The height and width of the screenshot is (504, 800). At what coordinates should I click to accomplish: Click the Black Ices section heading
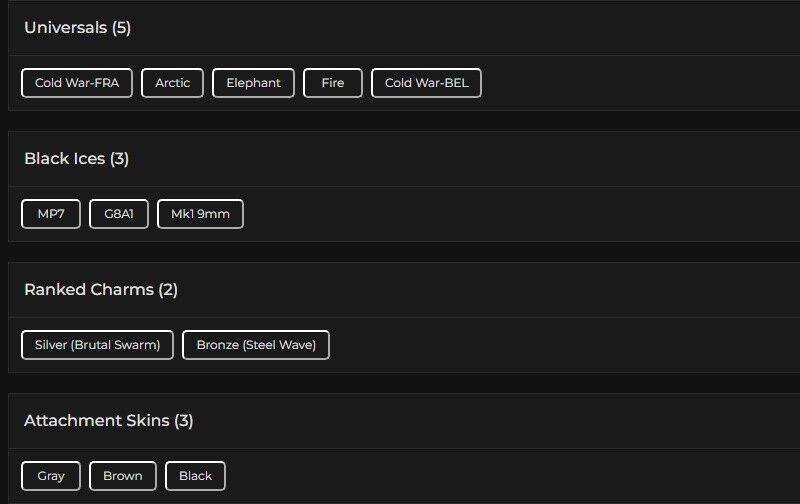(64, 159)
